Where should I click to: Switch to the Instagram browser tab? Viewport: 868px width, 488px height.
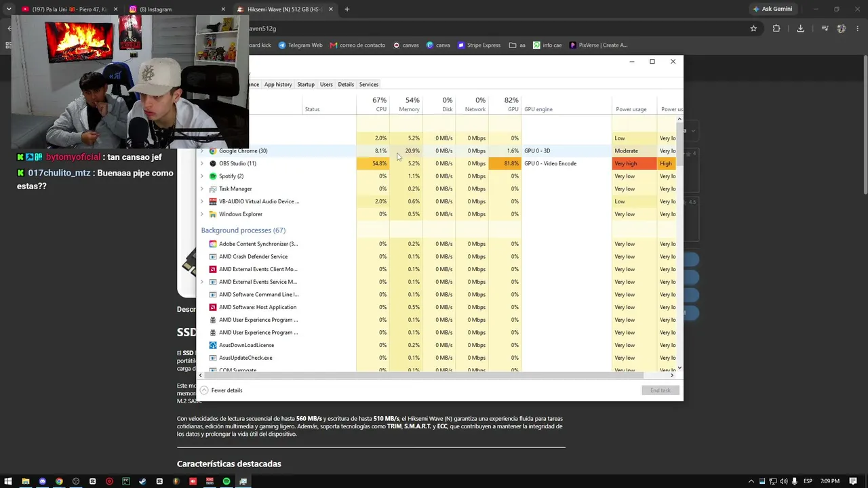click(178, 9)
